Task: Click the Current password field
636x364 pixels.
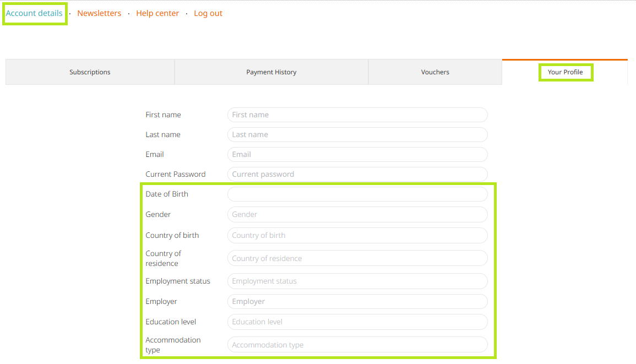Action: coord(357,175)
